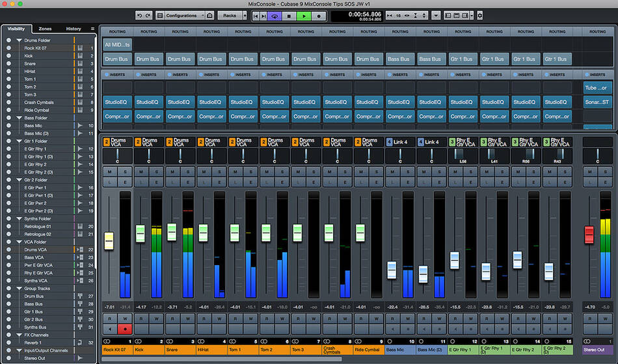618x364 pixels.
Task: Click the undo arrow in the toolbar
Action: pyautogui.click(x=139, y=16)
